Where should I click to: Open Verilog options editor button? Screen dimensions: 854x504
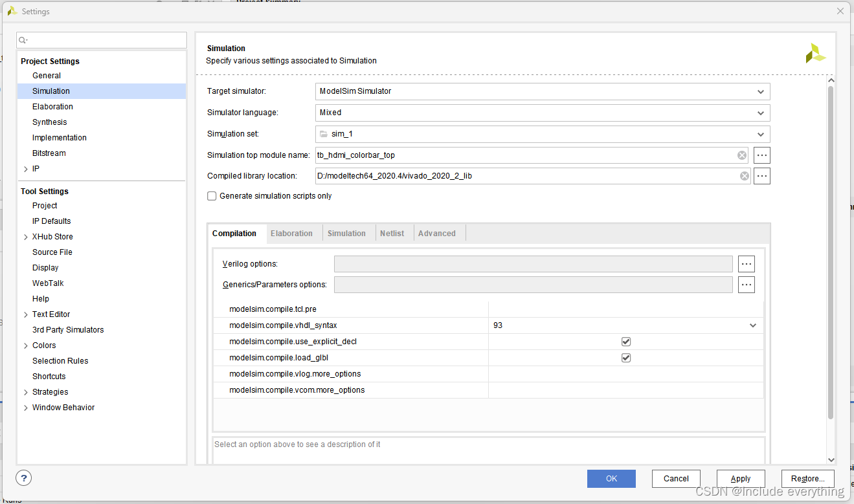747,264
